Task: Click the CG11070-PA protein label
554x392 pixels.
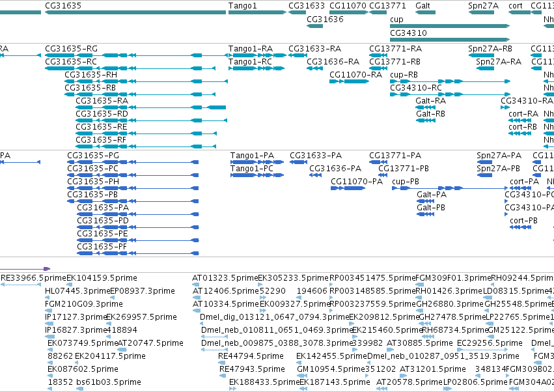Action: (x=357, y=182)
